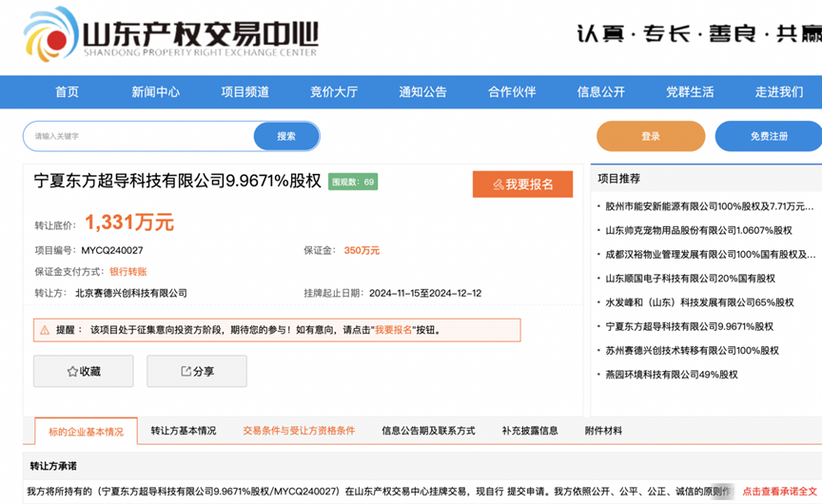This screenshot has width=822, height=504.
Task: Click the 围观数: 69 green badge
Action: click(353, 182)
